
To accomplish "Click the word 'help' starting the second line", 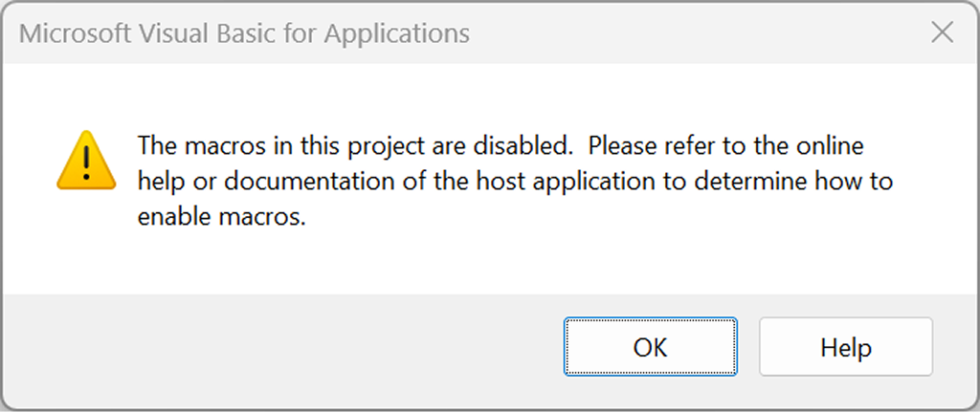I will (x=158, y=183).
